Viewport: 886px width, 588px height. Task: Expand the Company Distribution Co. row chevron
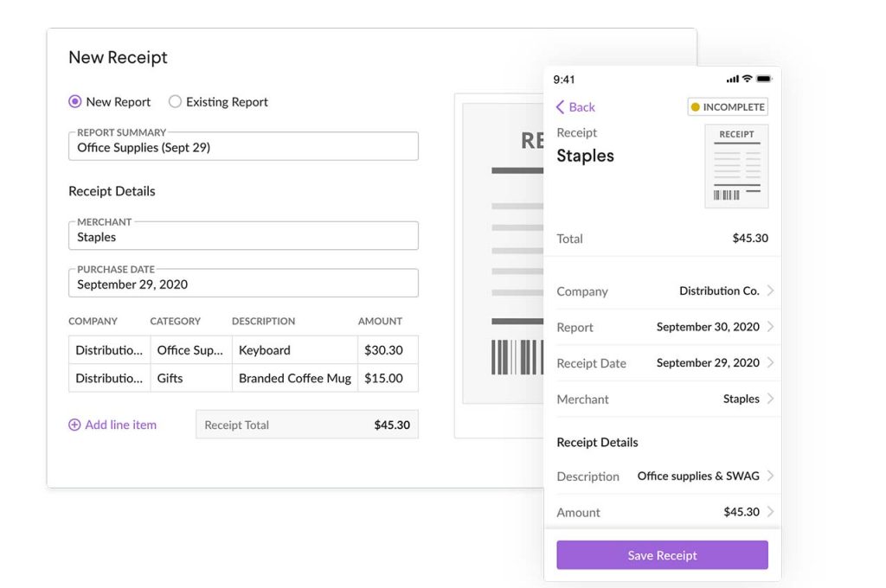tap(770, 291)
